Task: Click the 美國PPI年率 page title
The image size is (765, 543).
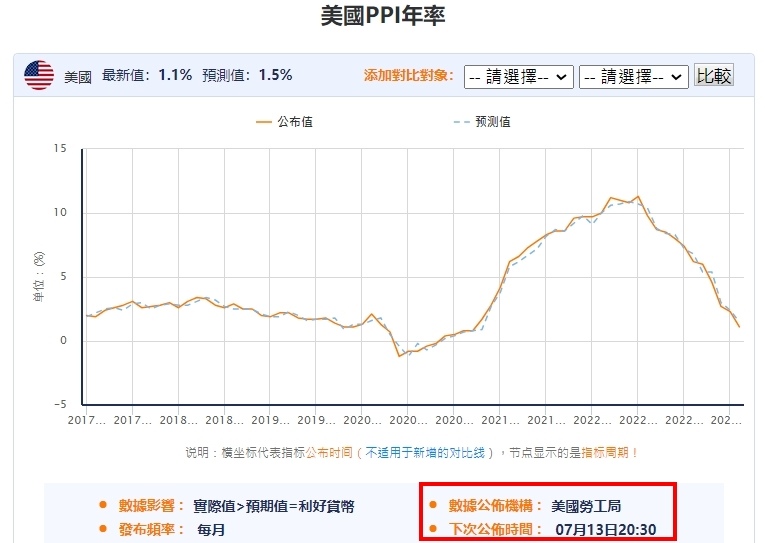Action: pos(383,16)
